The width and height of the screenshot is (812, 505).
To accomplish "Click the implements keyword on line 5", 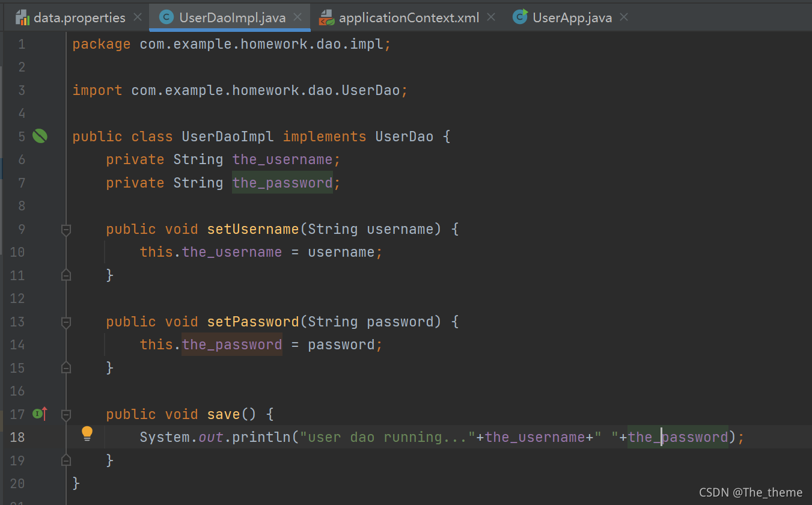I will tap(325, 136).
